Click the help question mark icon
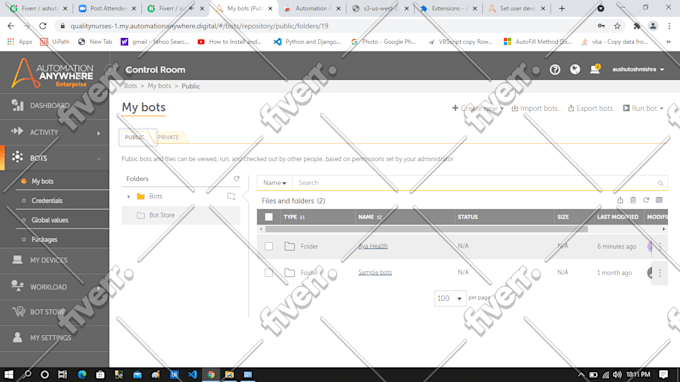This screenshot has height=382, width=680. (555, 69)
